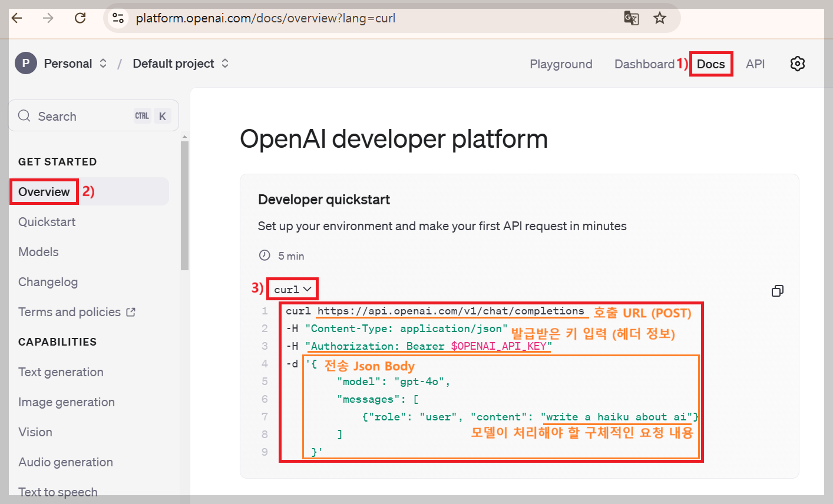Open Audio generation in the sidebar

coord(65,462)
